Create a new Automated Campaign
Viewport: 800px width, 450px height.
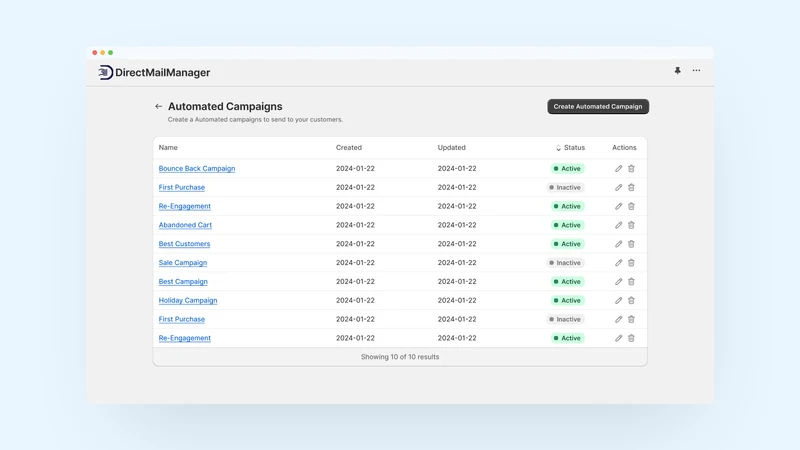pos(598,107)
